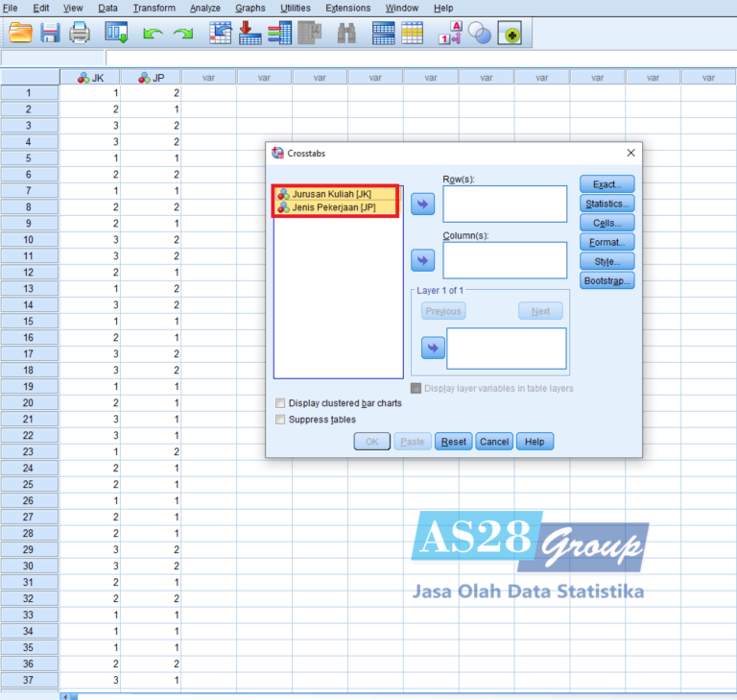Click the Save file disk icon

[50, 34]
